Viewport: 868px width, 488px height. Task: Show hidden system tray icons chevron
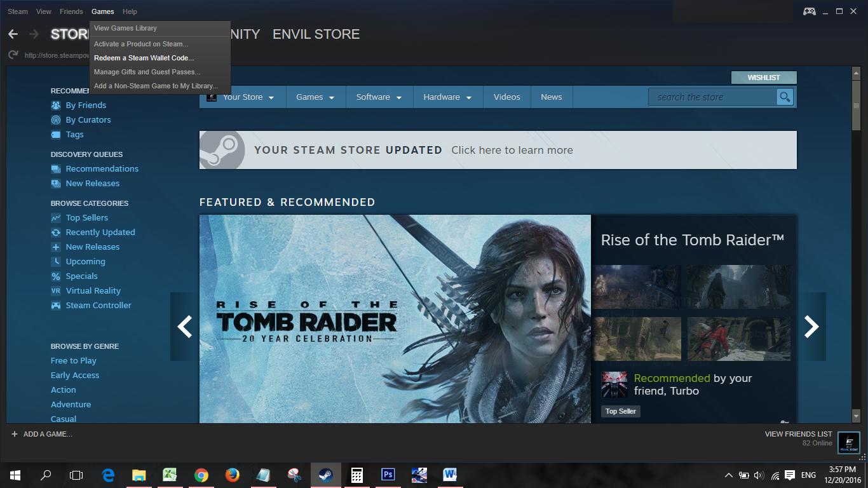tap(728, 475)
